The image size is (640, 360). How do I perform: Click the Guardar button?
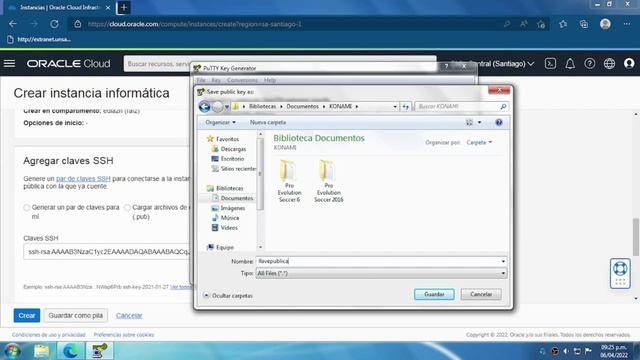(434, 294)
